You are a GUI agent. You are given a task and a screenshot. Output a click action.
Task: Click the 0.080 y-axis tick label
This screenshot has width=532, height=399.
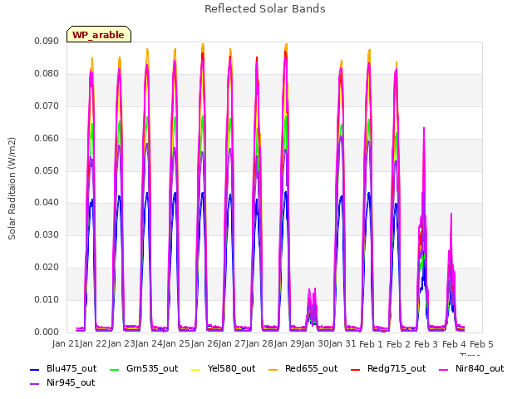click(x=47, y=74)
